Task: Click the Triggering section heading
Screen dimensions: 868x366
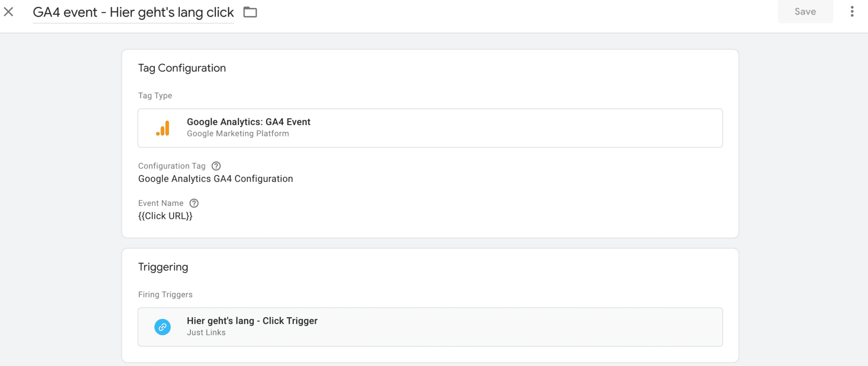Action: [163, 267]
